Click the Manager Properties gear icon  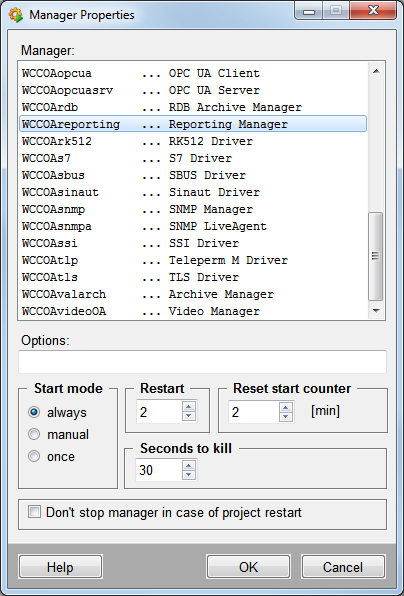click(x=16, y=15)
